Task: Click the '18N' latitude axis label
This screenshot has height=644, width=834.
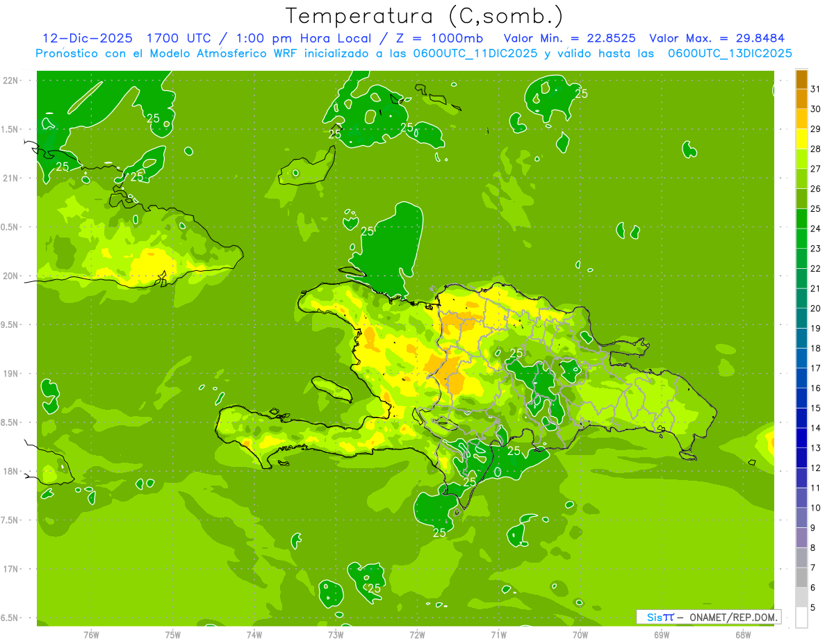Action: (12, 471)
